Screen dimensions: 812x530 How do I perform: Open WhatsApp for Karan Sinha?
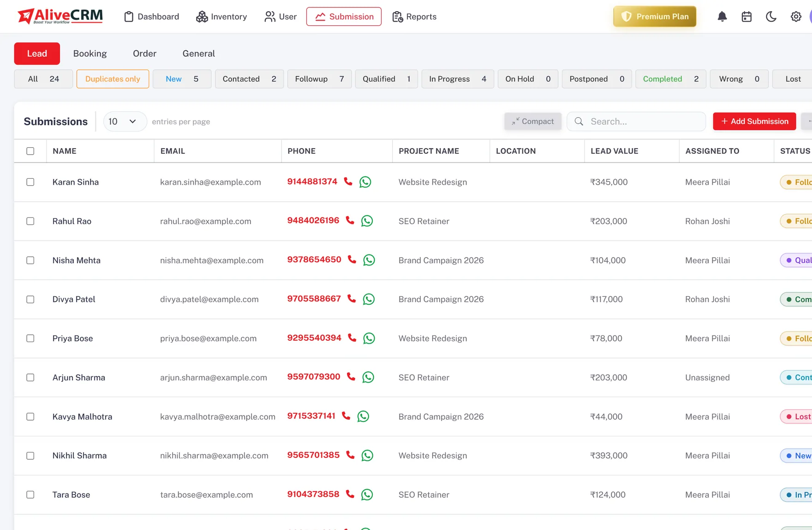[365, 182]
